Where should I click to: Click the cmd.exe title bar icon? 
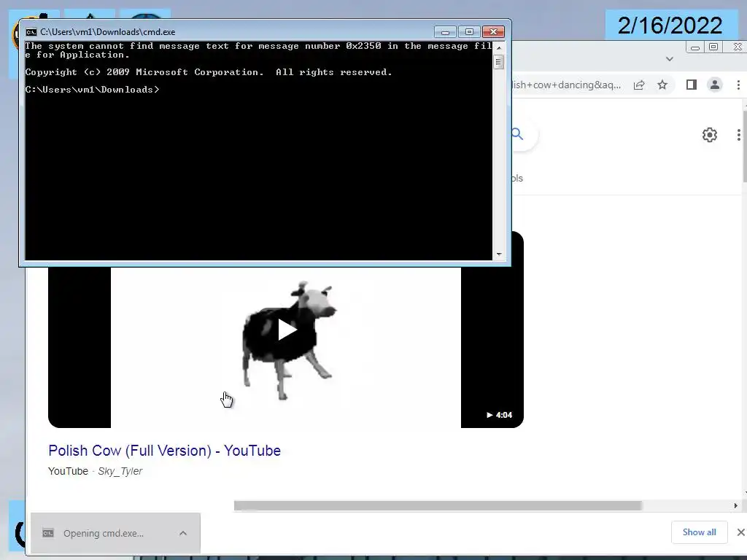click(31, 32)
